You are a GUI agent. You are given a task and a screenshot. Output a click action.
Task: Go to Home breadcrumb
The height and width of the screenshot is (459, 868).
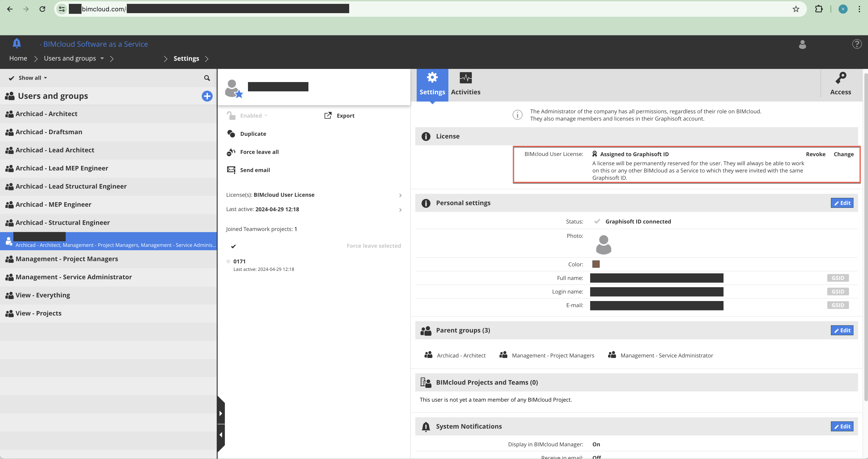coord(18,58)
